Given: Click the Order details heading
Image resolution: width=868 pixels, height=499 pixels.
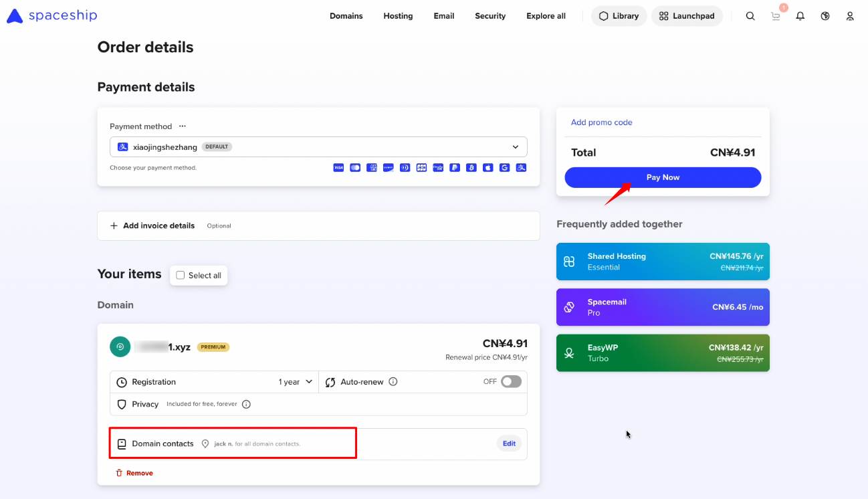Looking at the screenshot, I should pyautogui.click(x=145, y=47).
